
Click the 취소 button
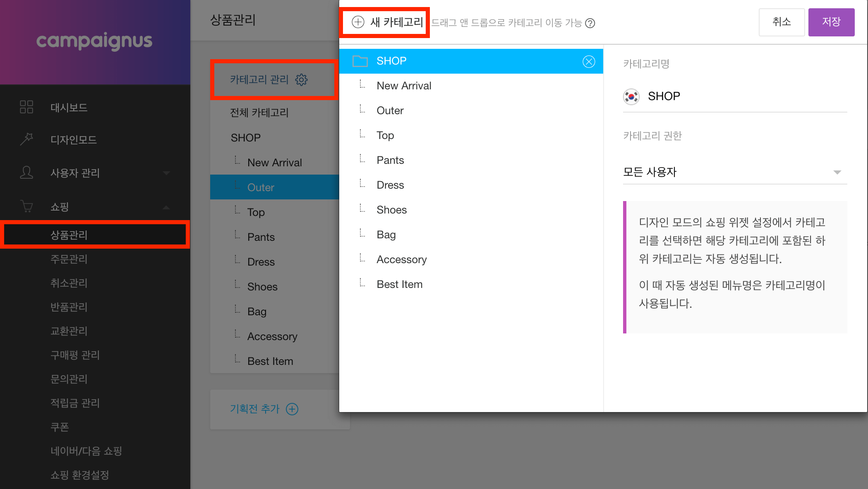782,22
